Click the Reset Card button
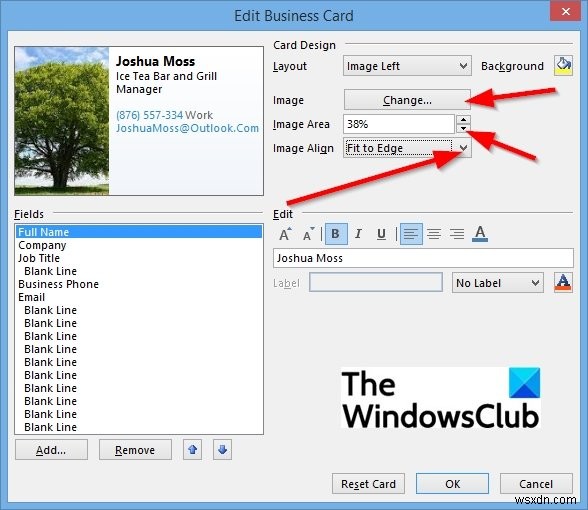 pos(368,484)
